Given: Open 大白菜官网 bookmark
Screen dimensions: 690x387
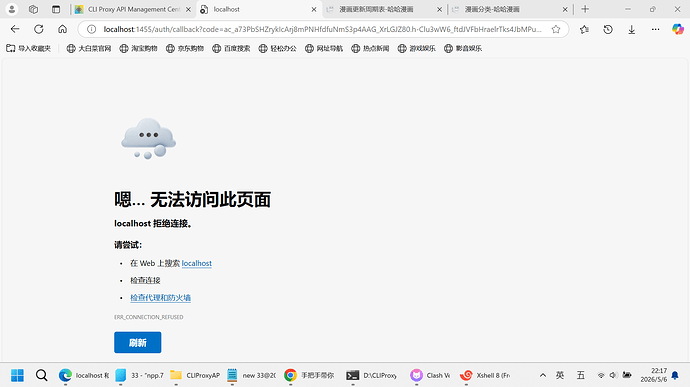Looking at the screenshot, I should pyautogui.click(x=88, y=48).
